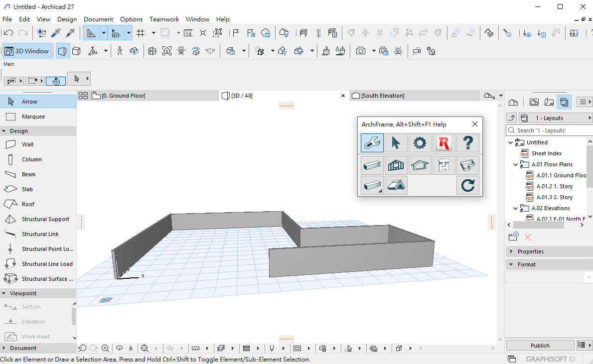
Task: Click the ArchiFrame refresh arrow icon
Action: [468, 185]
